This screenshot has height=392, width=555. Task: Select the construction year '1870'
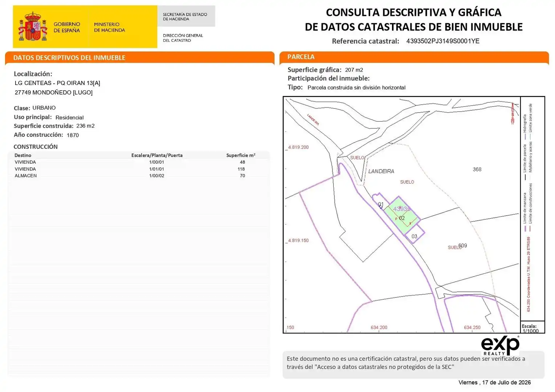73,135
